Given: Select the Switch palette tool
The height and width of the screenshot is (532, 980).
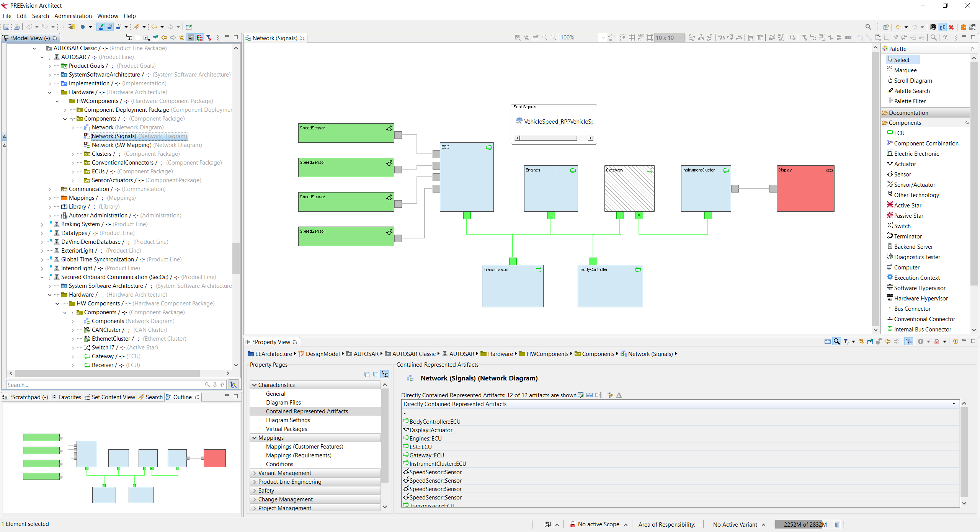Looking at the screenshot, I should point(899,226).
